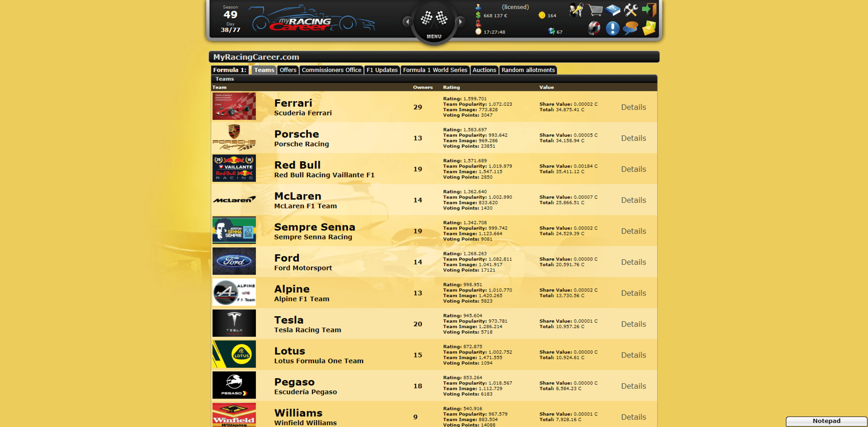Open the shopping cart store
The height and width of the screenshot is (427, 868).
click(594, 10)
